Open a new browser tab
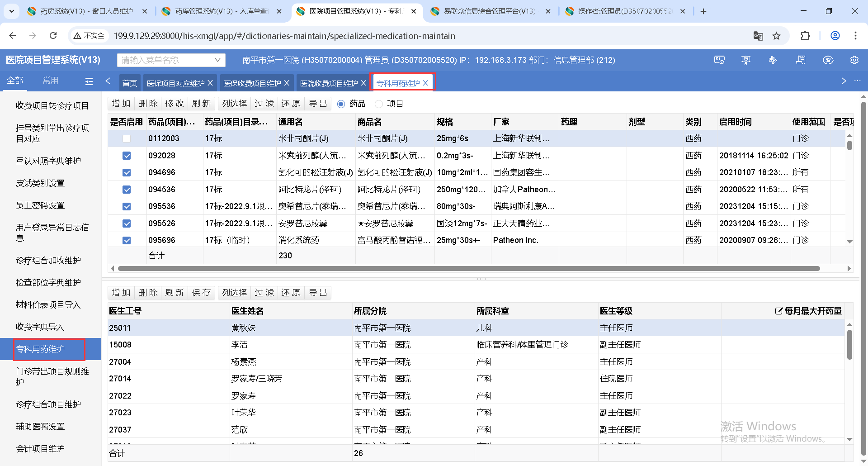The image size is (868, 466). tap(703, 11)
